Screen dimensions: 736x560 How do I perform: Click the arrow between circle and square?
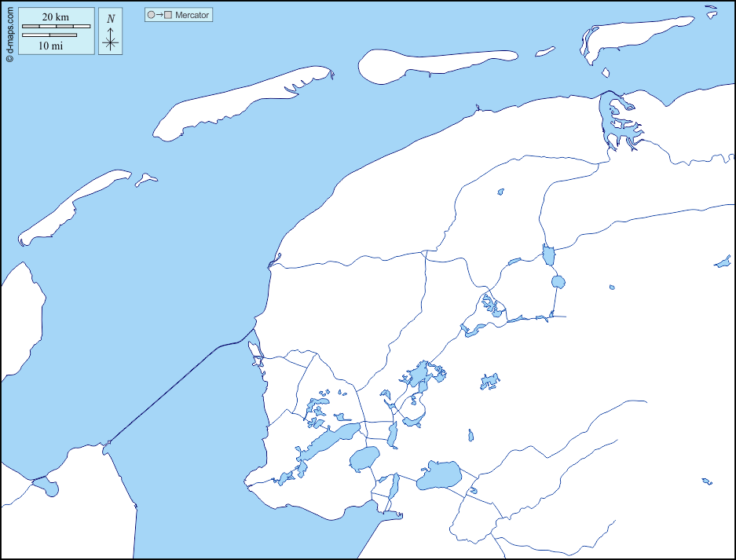coord(159,15)
